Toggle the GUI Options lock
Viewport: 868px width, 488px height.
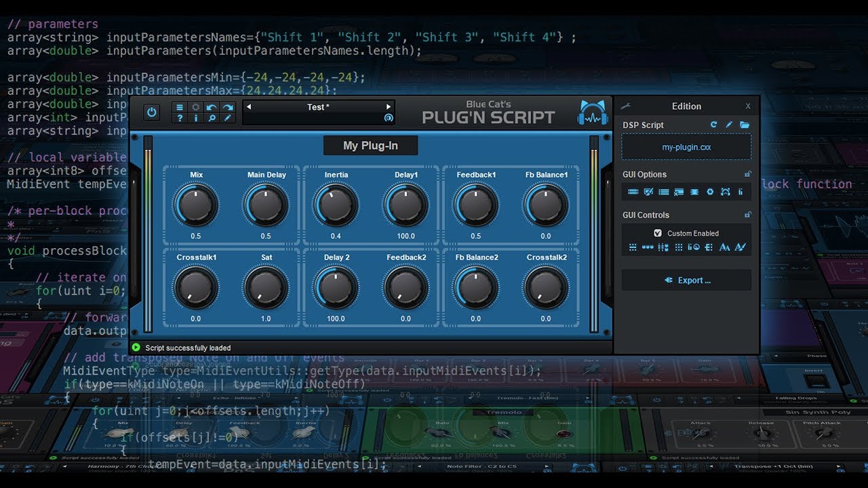pos(747,174)
